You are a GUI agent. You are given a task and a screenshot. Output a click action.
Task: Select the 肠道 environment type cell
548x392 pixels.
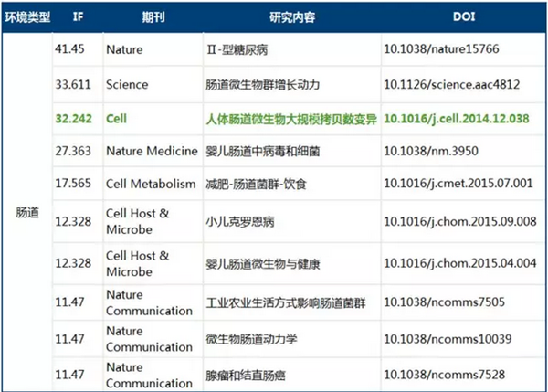(x=27, y=212)
